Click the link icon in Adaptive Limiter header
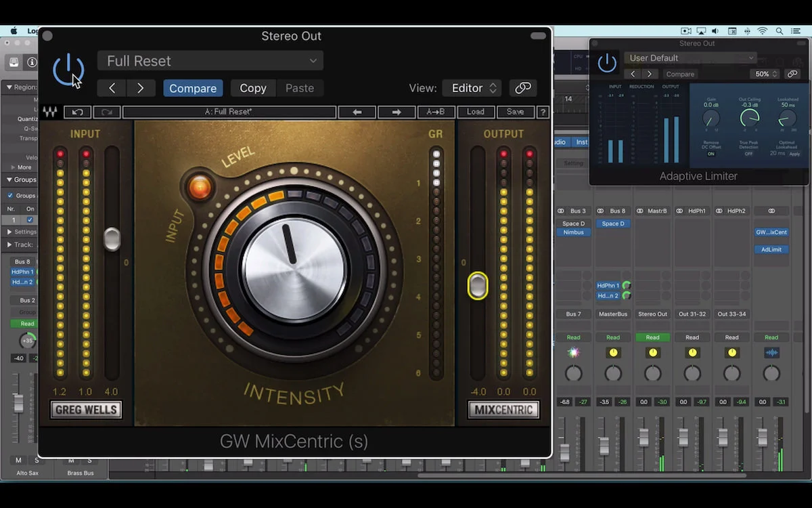812x508 pixels. 792,74
